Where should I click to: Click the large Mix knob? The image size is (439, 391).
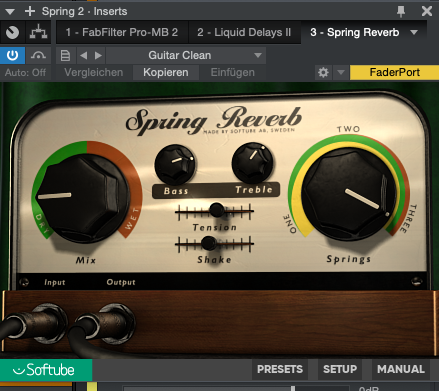tap(83, 197)
